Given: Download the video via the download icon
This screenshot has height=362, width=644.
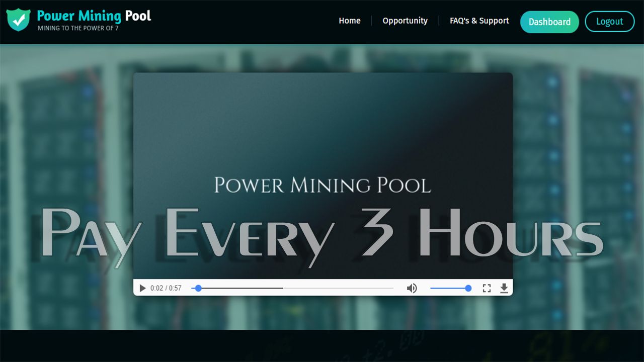Looking at the screenshot, I should tap(504, 288).
